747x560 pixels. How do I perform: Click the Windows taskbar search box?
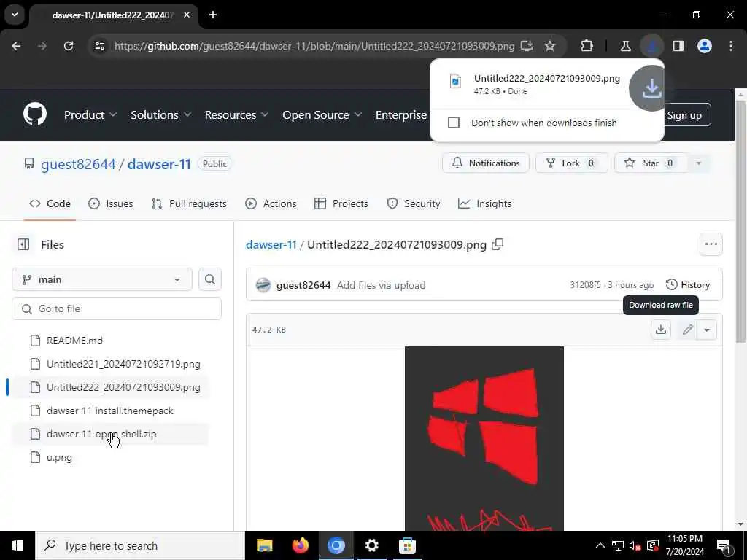pos(140,545)
